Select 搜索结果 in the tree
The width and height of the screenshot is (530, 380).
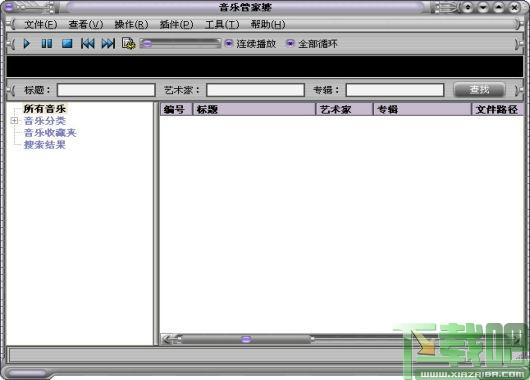pos(45,145)
